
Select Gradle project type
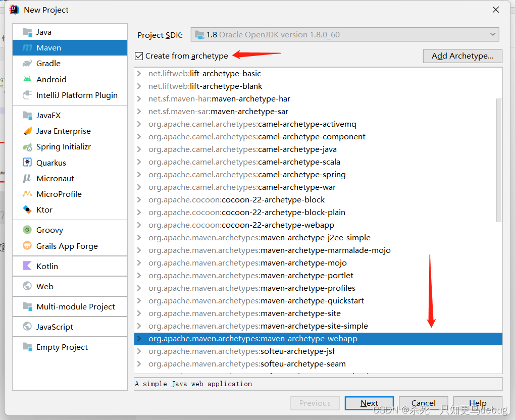[x=70, y=64]
